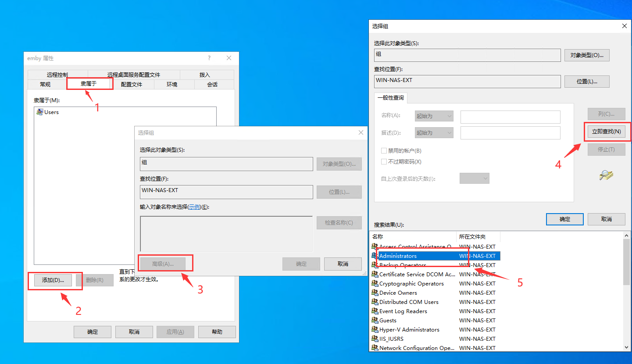Click the Users group icon in member list

pos(40,112)
